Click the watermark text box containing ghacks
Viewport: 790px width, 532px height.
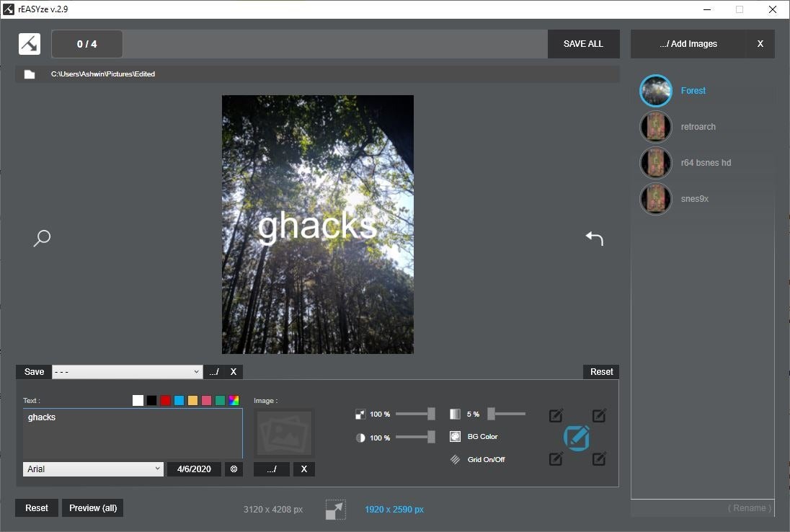pyautogui.click(x=133, y=433)
